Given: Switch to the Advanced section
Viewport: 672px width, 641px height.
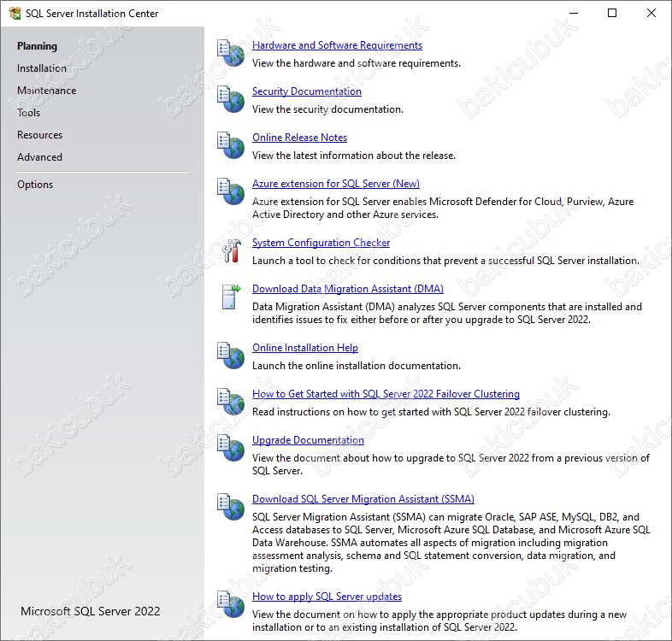Looking at the screenshot, I should click(39, 157).
